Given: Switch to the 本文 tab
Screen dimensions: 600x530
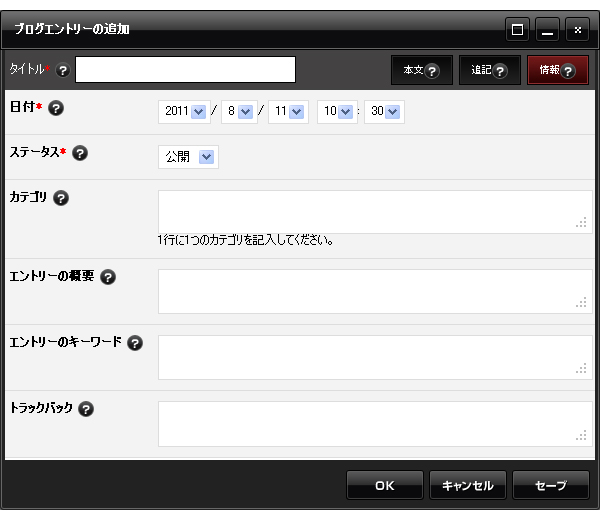Looking at the screenshot, I should tap(422, 70).
